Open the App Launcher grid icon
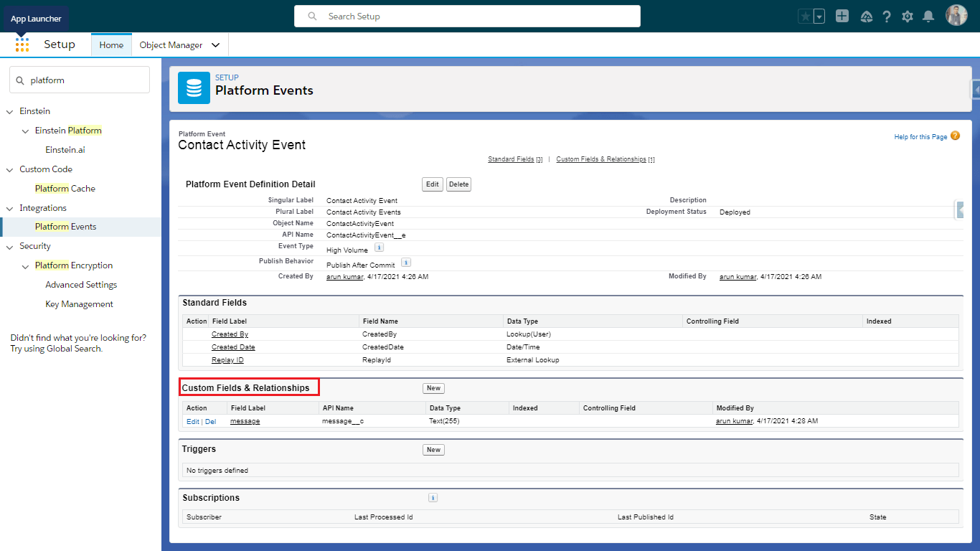The height and width of the screenshot is (551, 980). click(22, 44)
